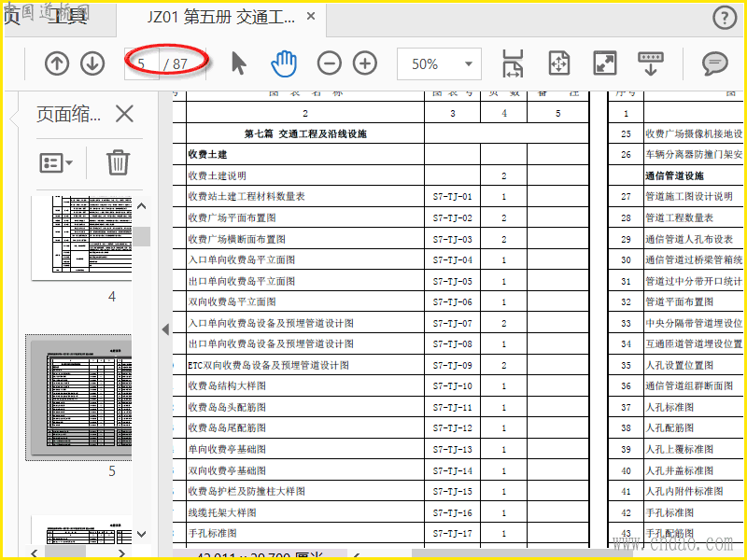Select page 4 thumbnail
Screen dimensions: 747x560
(81, 238)
